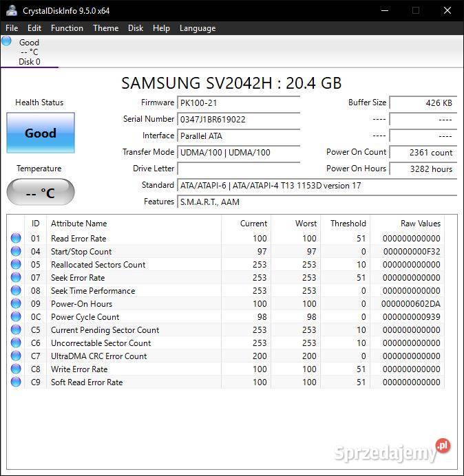Click the status orb for Seek Error Rate
The image size is (464, 476).
click(x=16, y=277)
